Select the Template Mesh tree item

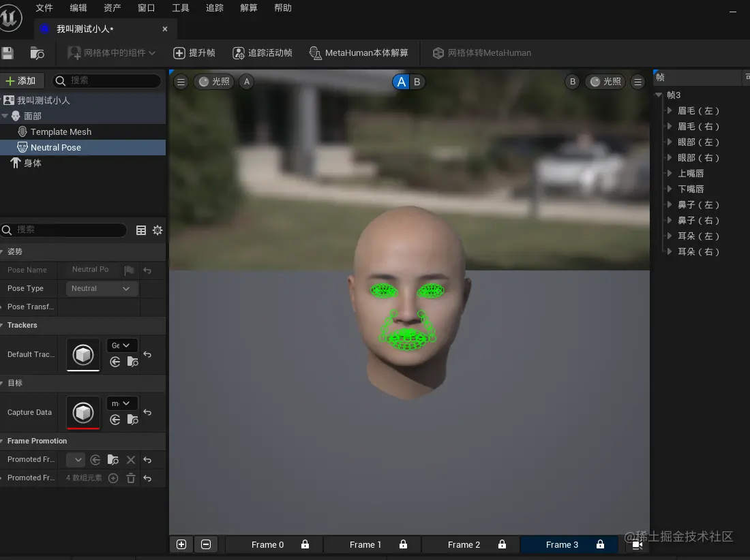point(61,132)
